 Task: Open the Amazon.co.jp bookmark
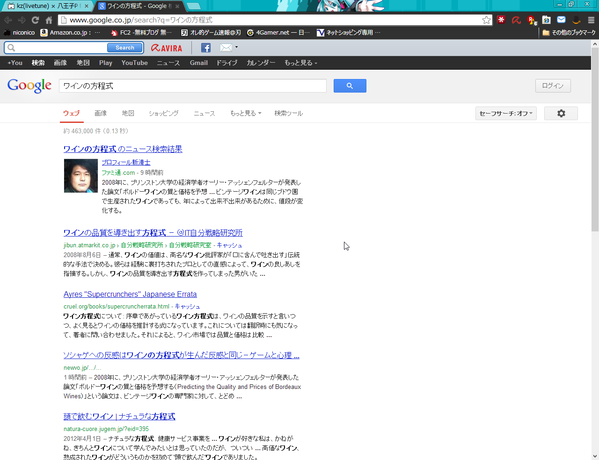pos(71,32)
